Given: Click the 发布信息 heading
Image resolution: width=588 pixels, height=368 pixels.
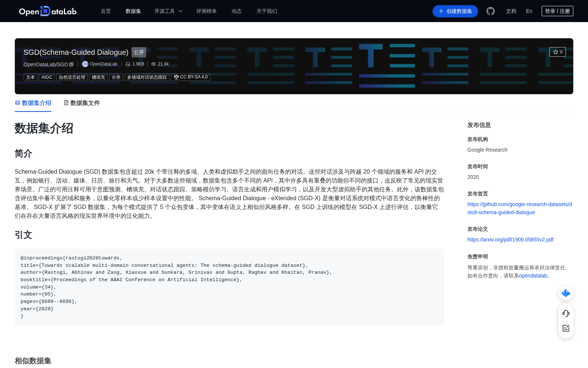Looking at the screenshot, I should coord(479,125).
